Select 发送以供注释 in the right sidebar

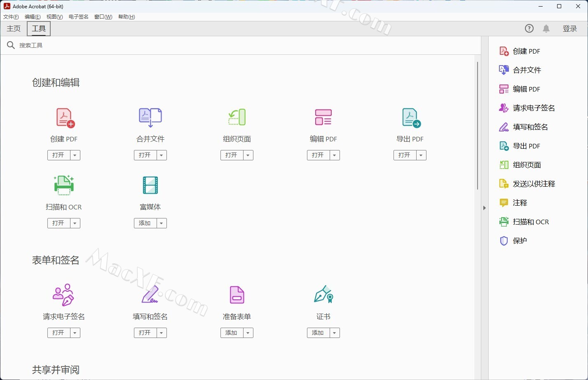coord(527,184)
